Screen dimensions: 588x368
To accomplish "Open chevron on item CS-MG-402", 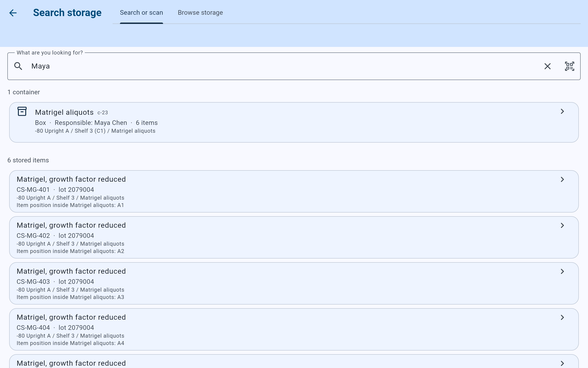I will tap(562, 225).
